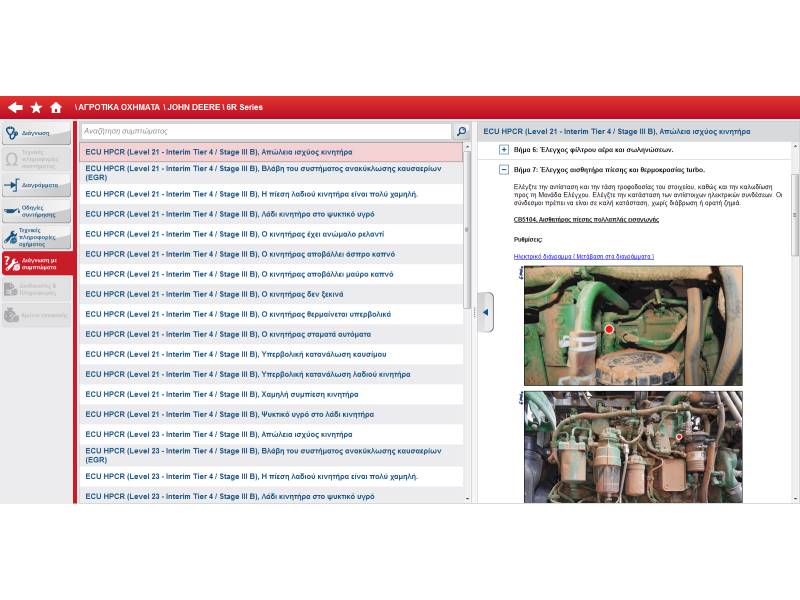
Task: Expand Βήμα 6 air filter check step
Action: click(x=504, y=150)
